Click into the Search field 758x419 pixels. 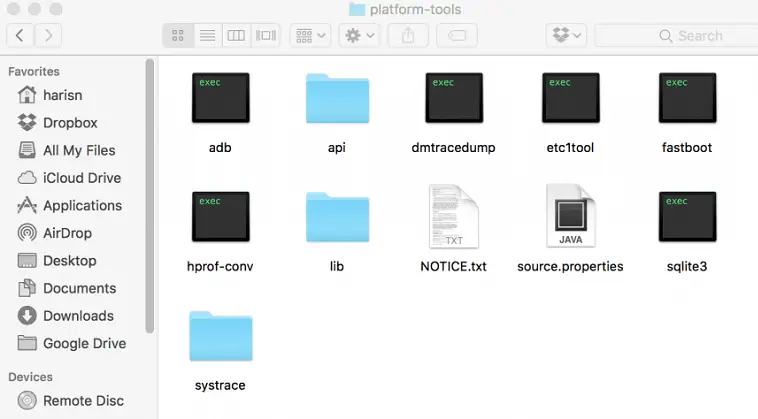click(x=677, y=35)
